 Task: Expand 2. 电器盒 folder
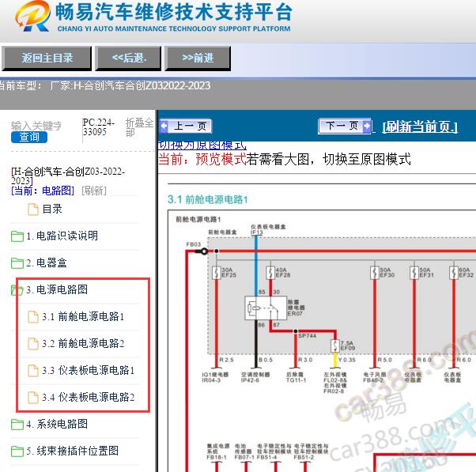point(47,262)
